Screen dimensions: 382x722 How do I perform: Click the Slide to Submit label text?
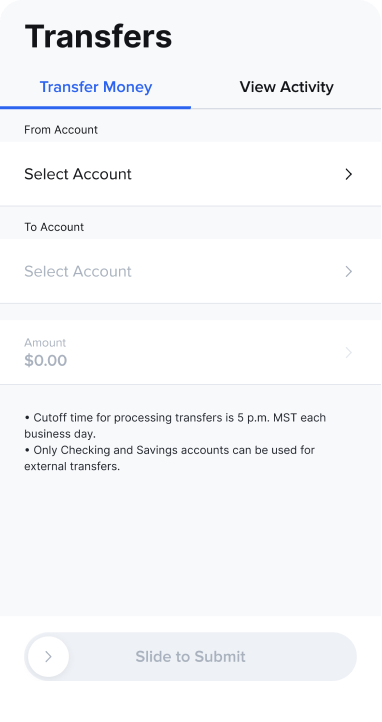click(x=191, y=657)
